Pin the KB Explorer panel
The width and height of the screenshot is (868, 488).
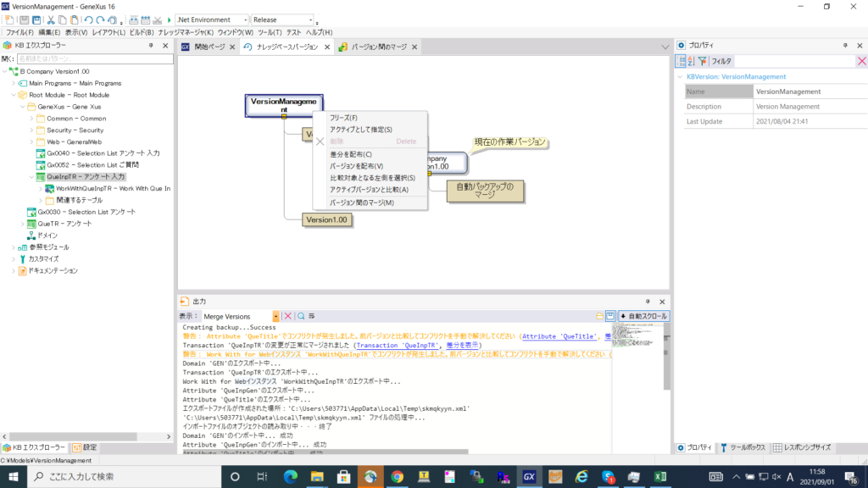pos(151,46)
